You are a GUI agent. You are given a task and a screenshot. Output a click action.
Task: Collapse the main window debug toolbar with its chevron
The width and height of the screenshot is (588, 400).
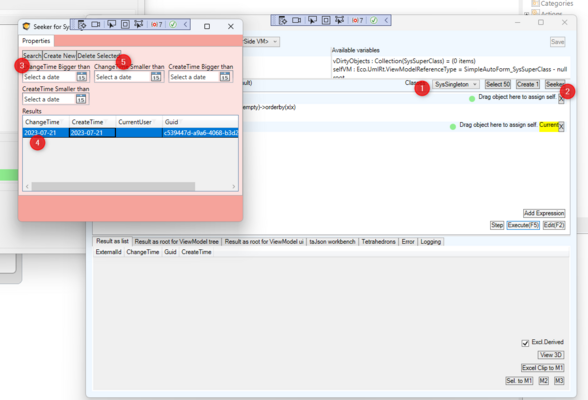click(x=386, y=20)
